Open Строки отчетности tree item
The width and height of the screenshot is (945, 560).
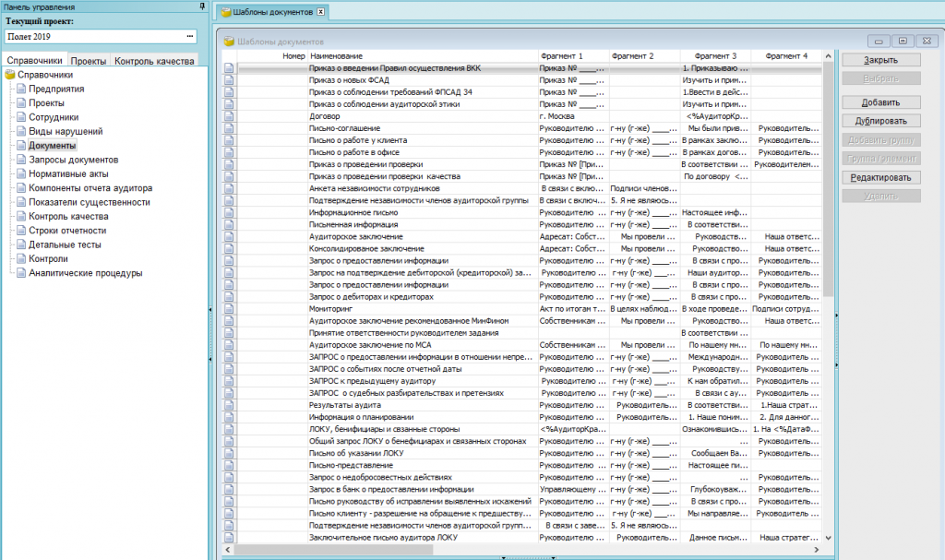[x=67, y=231]
